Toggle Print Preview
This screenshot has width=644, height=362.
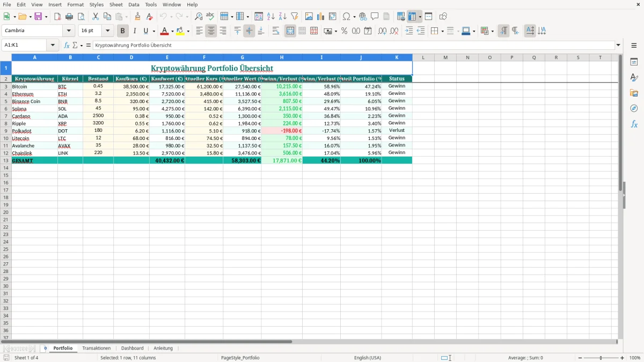[x=81, y=17]
